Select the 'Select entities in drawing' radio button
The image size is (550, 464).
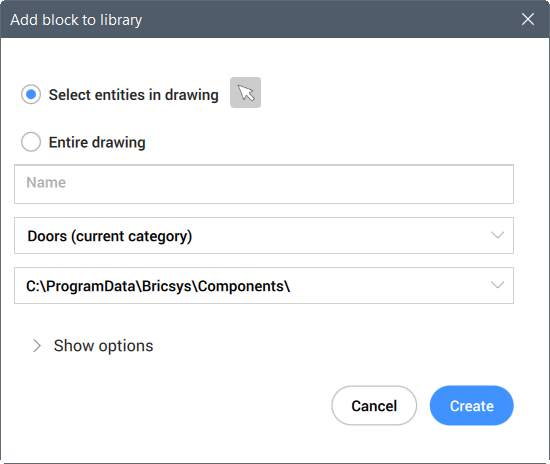31,94
